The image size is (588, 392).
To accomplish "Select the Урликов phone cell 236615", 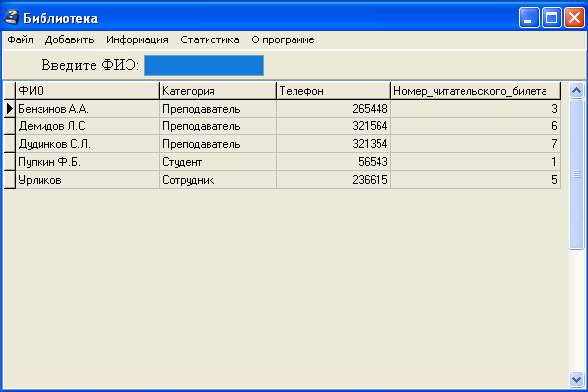I will coord(333,180).
